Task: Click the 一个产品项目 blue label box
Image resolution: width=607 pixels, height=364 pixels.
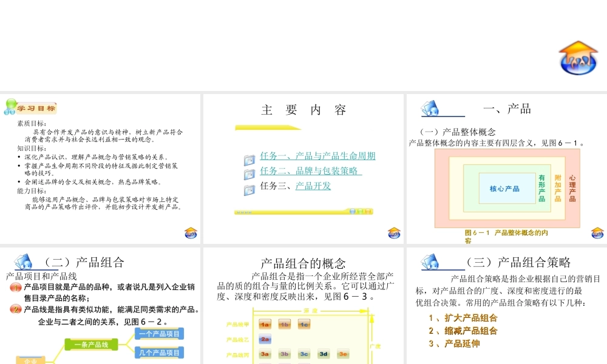Action: click(x=158, y=334)
